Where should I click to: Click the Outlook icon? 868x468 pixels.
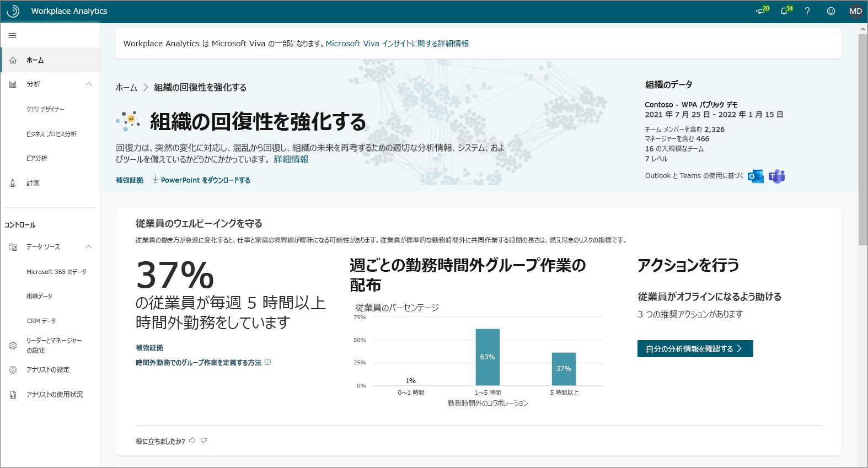pos(756,176)
